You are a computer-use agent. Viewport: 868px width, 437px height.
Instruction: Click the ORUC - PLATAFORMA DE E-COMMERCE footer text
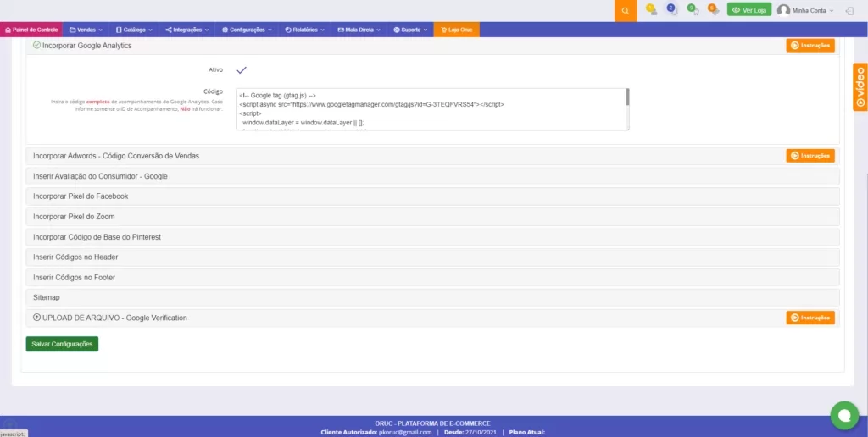point(432,423)
